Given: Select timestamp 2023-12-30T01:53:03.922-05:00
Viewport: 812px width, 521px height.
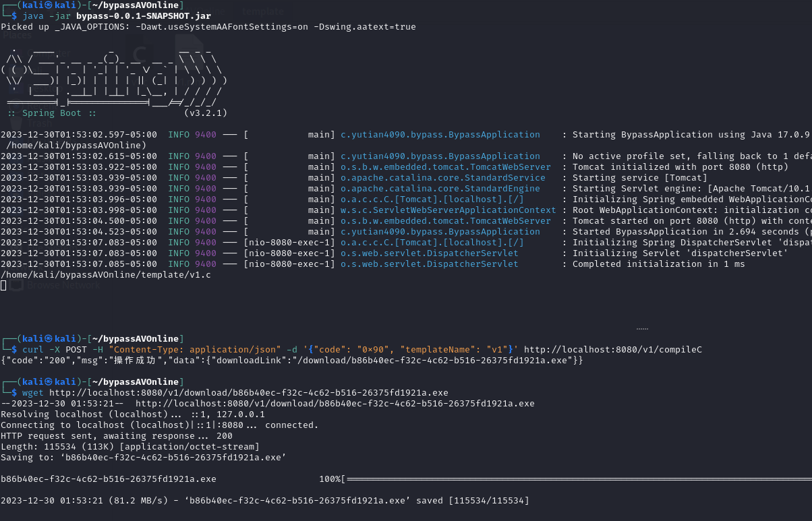Looking at the screenshot, I should [79, 167].
